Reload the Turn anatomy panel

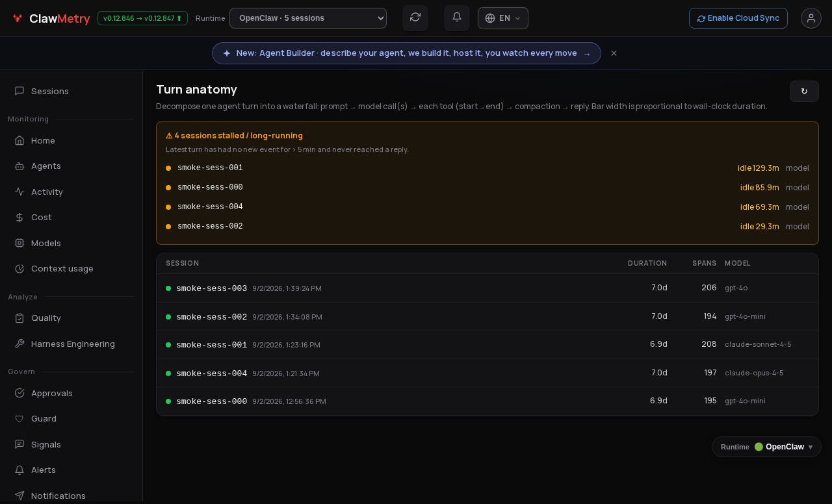coord(804,91)
